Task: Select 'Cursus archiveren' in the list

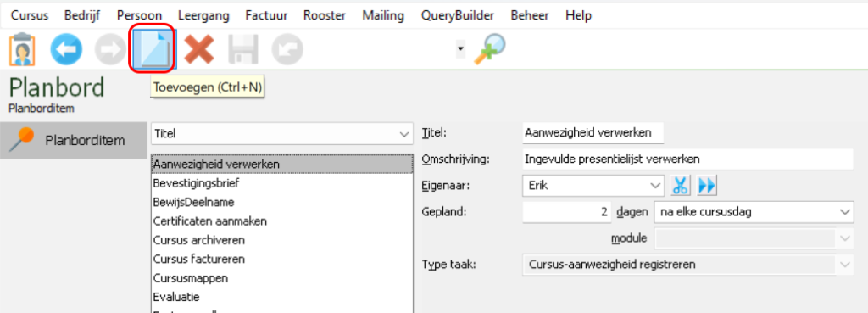Action: point(281,240)
